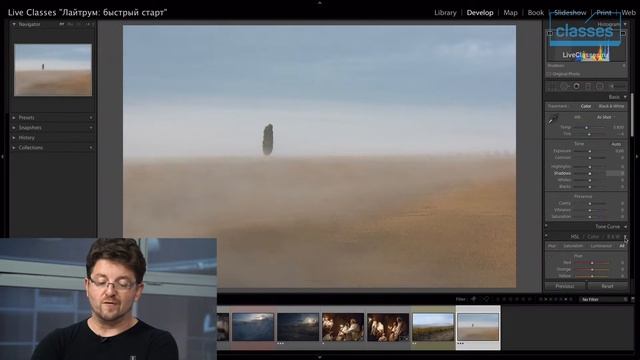640x360 pixels.
Task: Select the HSL Luminance tab
Action: (x=601, y=246)
